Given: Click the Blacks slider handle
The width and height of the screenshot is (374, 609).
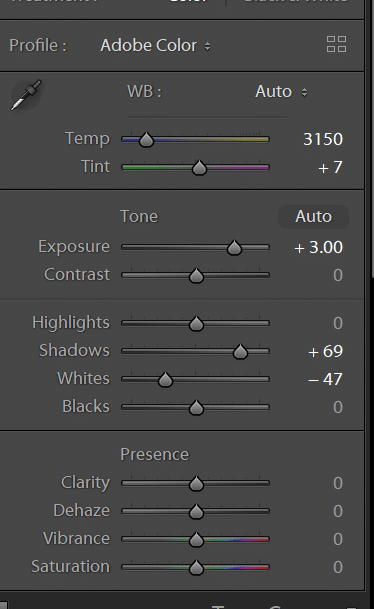Looking at the screenshot, I should [196, 407].
